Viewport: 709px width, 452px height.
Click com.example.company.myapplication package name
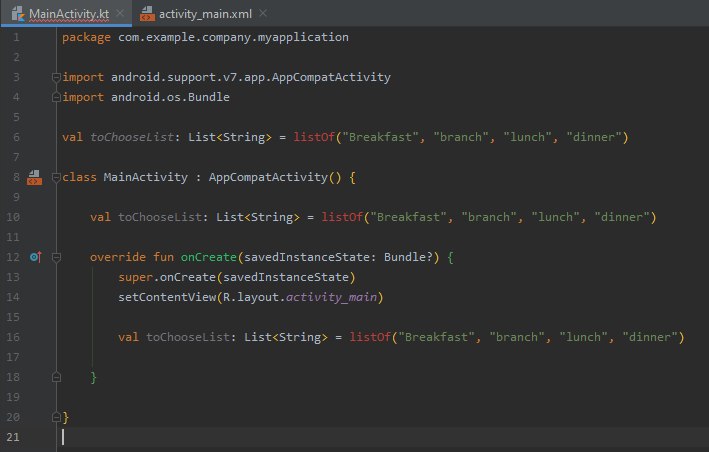pos(233,37)
